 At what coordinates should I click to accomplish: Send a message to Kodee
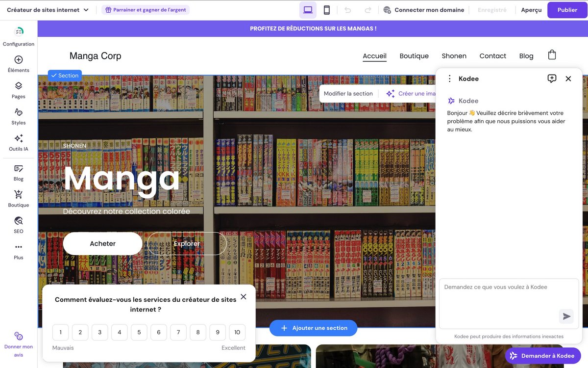(566, 316)
